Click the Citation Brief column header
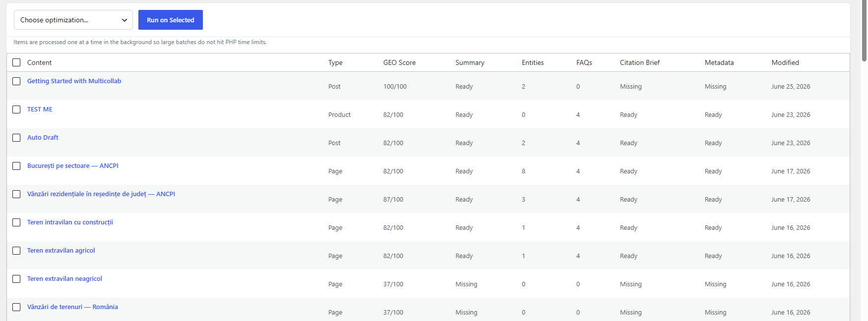 pos(640,62)
